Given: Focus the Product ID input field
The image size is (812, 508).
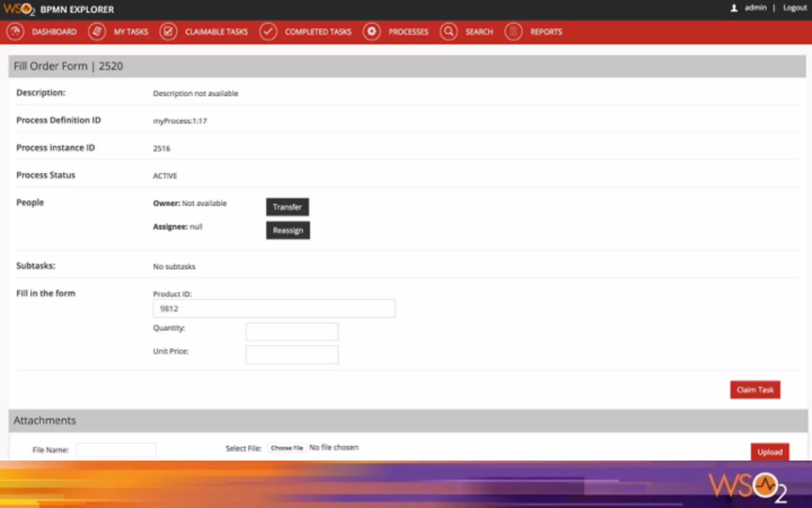Looking at the screenshot, I should pyautogui.click(x=274, y=308).
